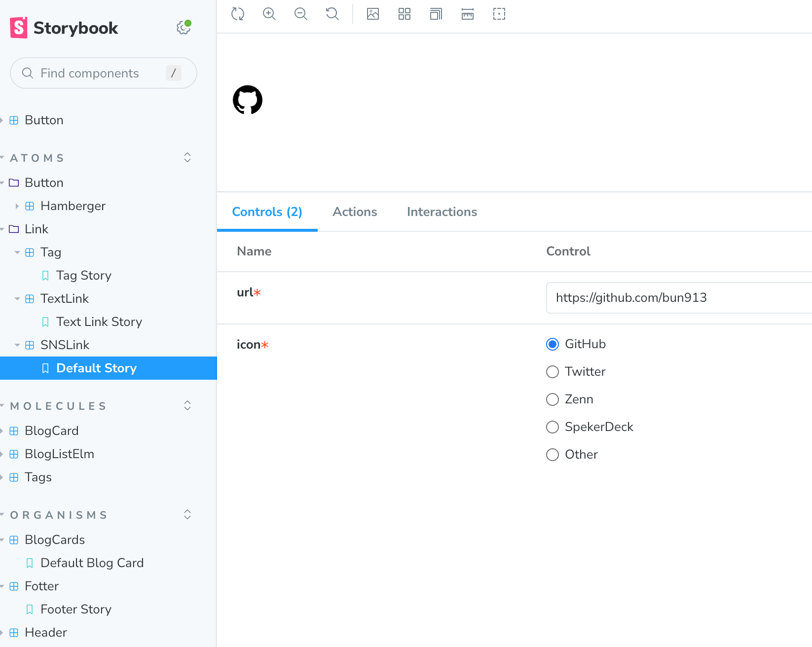The image size is (812, 647).
Task: Expand all ATOMS items using the chevron toggle
Action: (x=187, y=158)
